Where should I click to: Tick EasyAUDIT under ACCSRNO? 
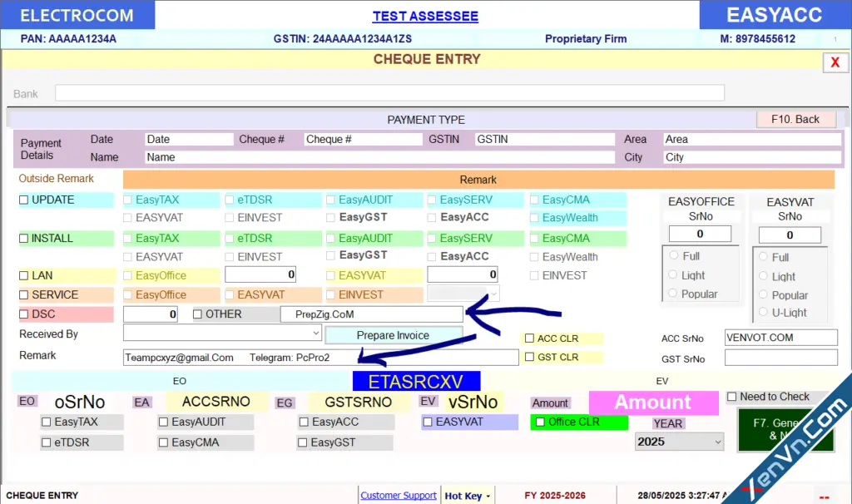pyautogui.click(x=164, y=422)
